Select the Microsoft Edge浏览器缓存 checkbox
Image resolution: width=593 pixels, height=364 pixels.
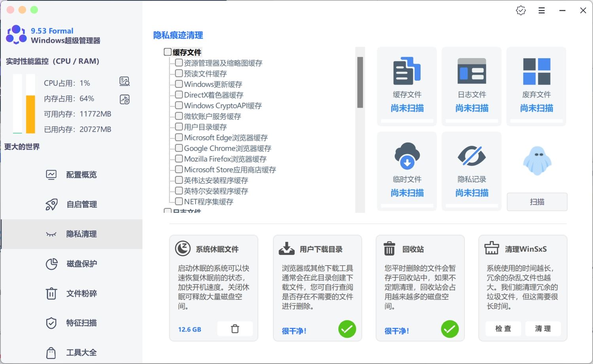pos(179,137)
